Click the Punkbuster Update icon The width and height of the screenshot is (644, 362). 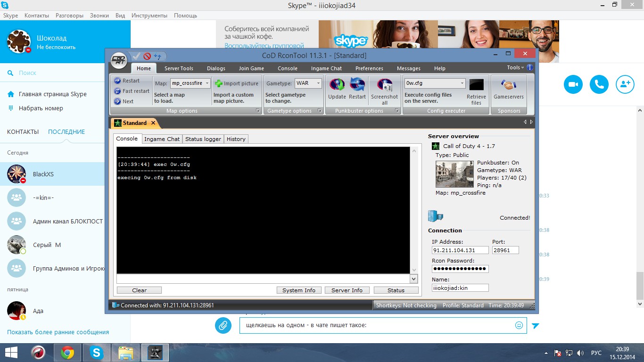coord(337,85)
